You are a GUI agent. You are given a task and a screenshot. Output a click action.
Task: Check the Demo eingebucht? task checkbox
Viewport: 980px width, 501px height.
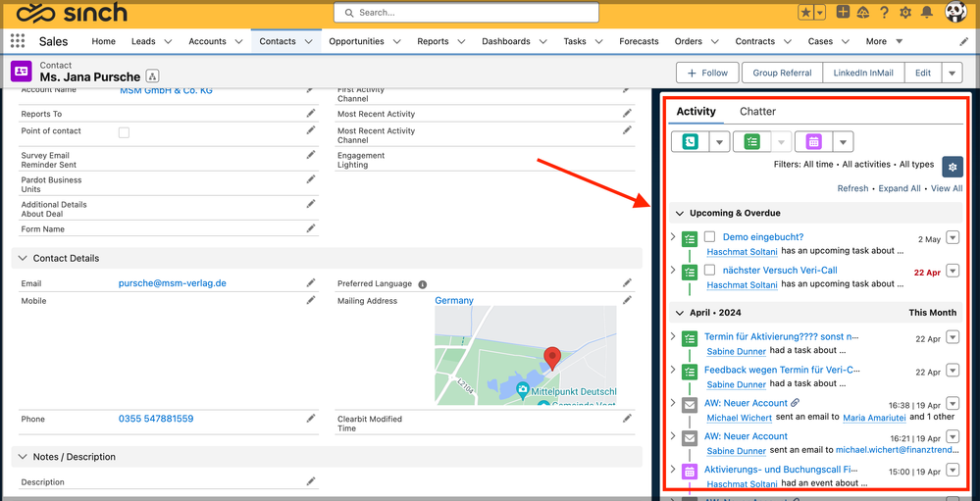(709, 236)
